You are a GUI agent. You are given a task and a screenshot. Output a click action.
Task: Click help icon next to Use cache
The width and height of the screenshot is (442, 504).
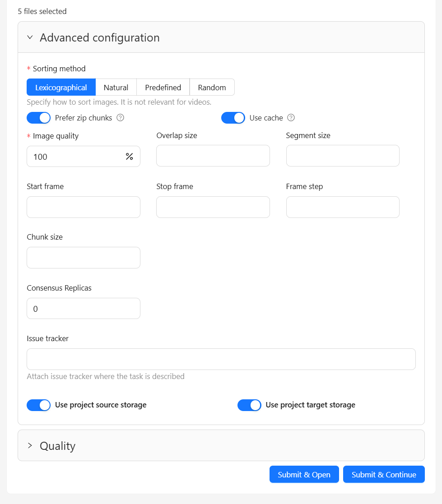[291, 118]
